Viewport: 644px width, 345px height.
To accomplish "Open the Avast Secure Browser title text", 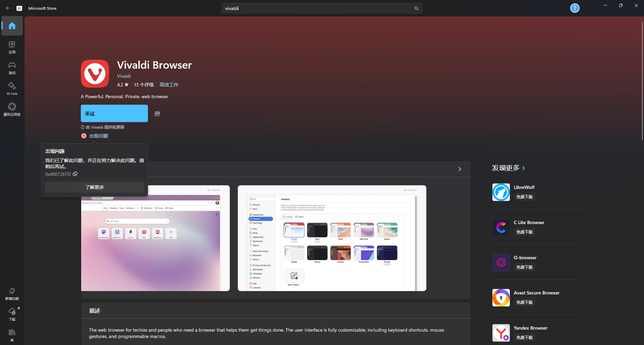I will (x=536, y=293).
